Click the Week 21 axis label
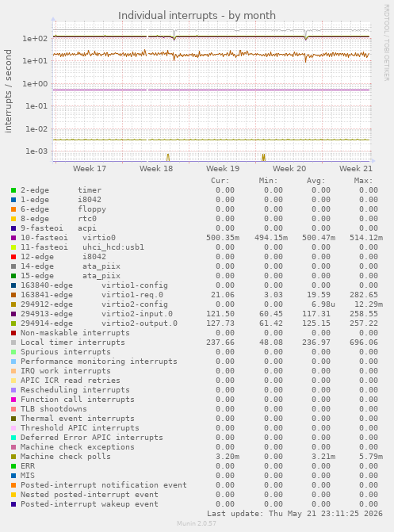 click(x=356, y=168)
